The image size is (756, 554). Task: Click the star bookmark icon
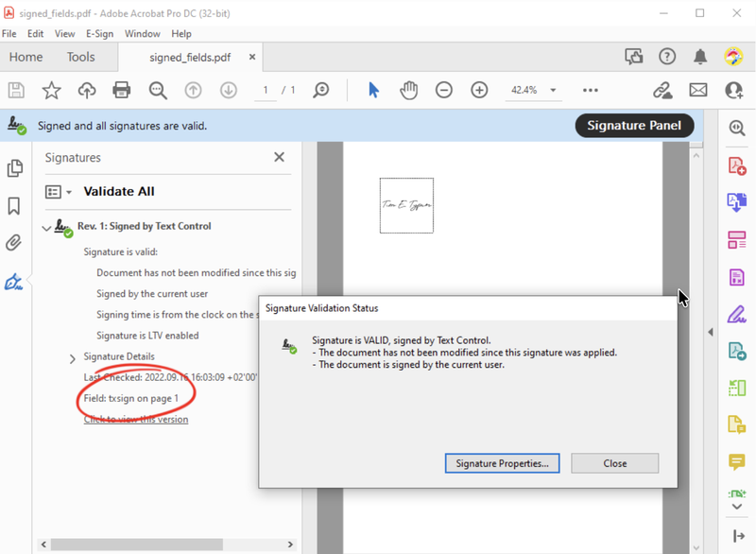[x=51, y=90]
